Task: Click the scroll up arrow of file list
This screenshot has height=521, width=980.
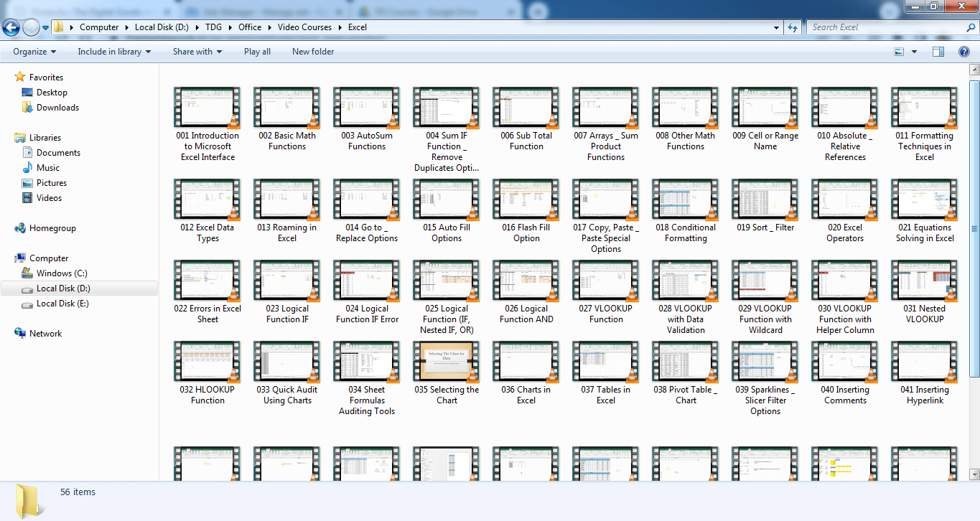Action: pos(974,69)
